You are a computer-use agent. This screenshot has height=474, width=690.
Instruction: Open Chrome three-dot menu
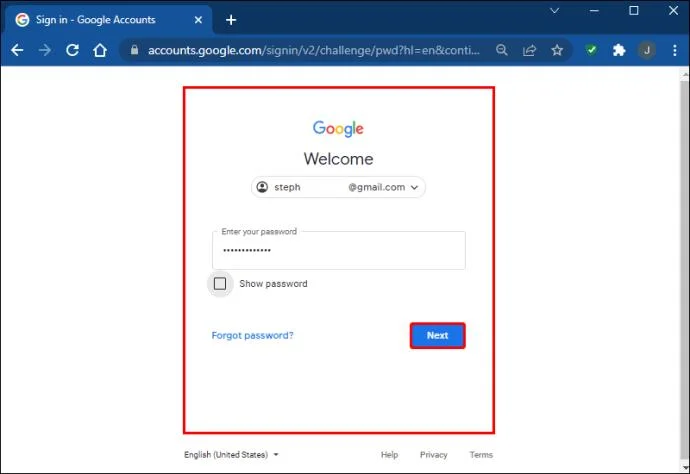point(675,50)
